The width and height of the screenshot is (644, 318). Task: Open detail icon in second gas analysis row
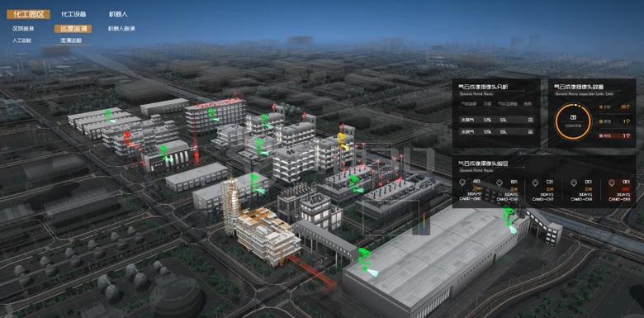(x=530, y=132)
